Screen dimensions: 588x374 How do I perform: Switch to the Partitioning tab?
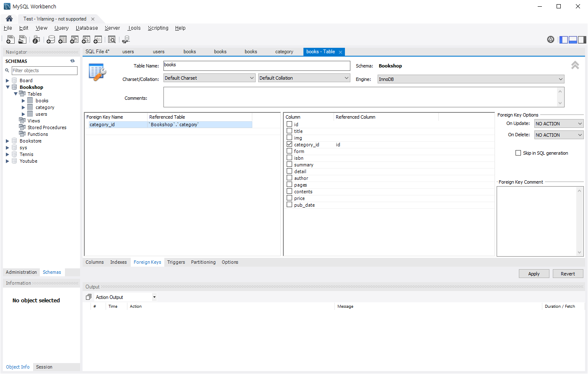(x=203, y=262)
